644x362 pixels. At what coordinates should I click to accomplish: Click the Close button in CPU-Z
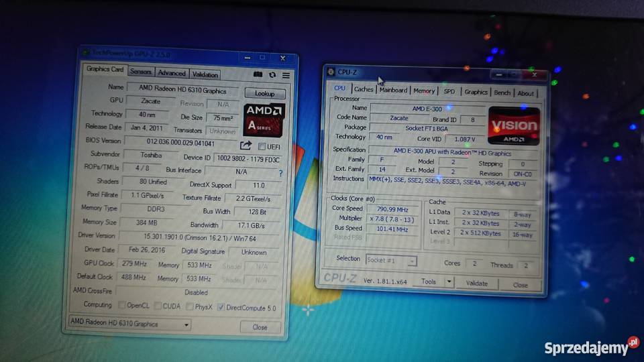[x=521, y=285]
